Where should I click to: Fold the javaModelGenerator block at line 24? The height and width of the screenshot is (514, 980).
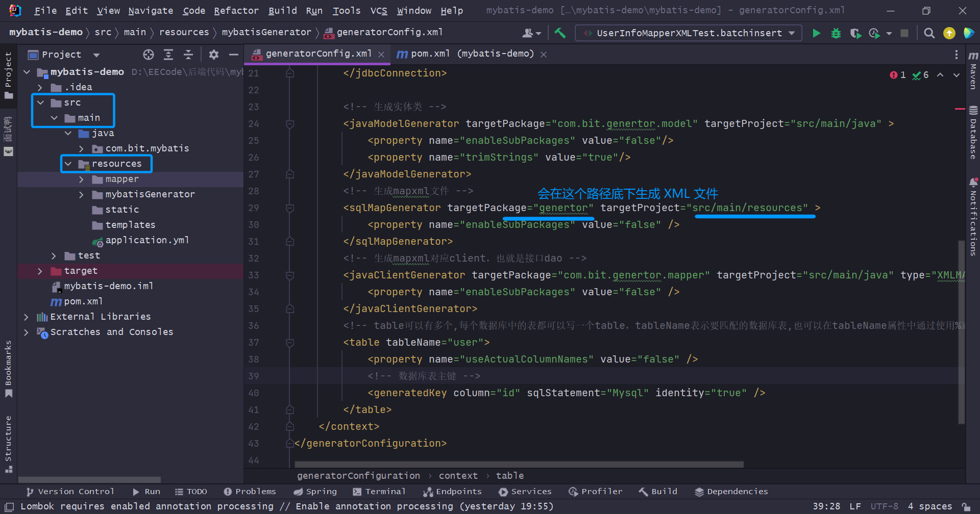pyautogui.click(x=290, y=124)
